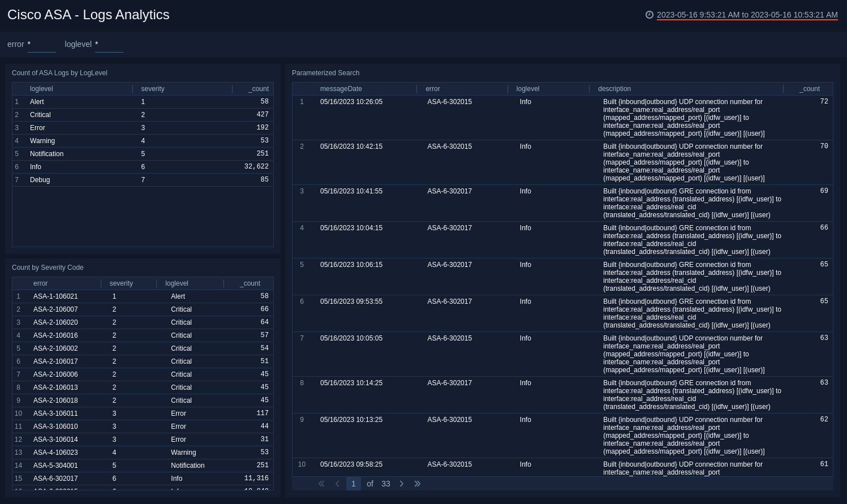Image resolution: width=847 pixels, height=504 pixels.
Task: Click the error wildcard filter input
Action: click(41, 44)
